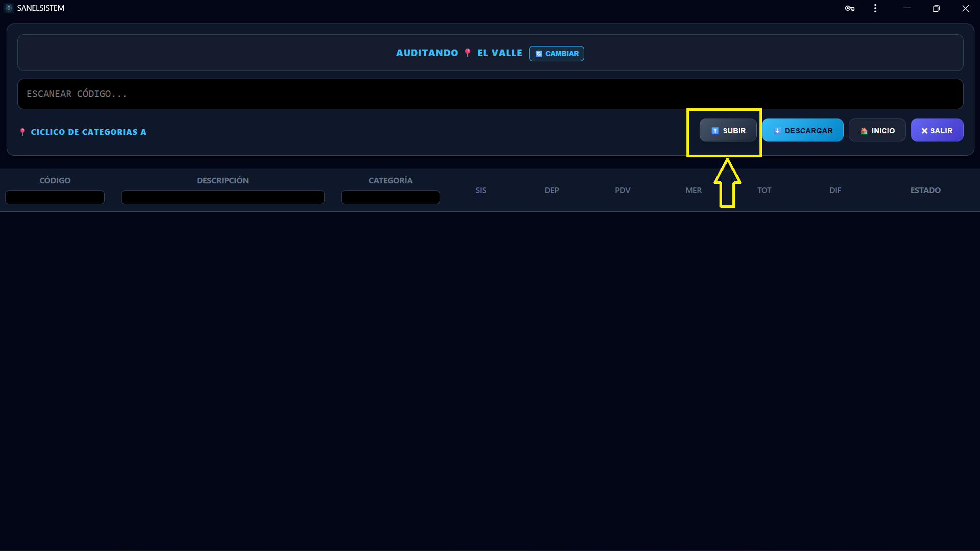Click the pin icon beside CICLICO DE CATEGORIAS
Image resolution: width=980 pixels, height=551 pixels.
coord(22,132)
